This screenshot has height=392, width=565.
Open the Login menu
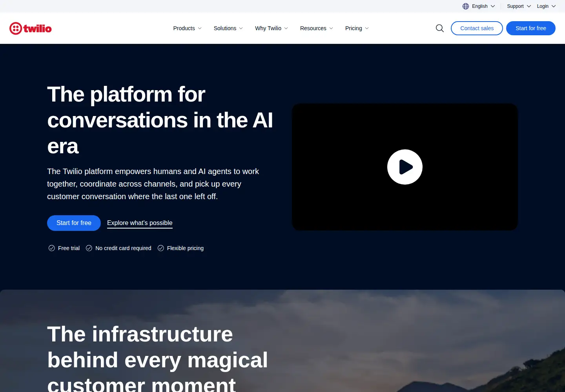[546, 6]
